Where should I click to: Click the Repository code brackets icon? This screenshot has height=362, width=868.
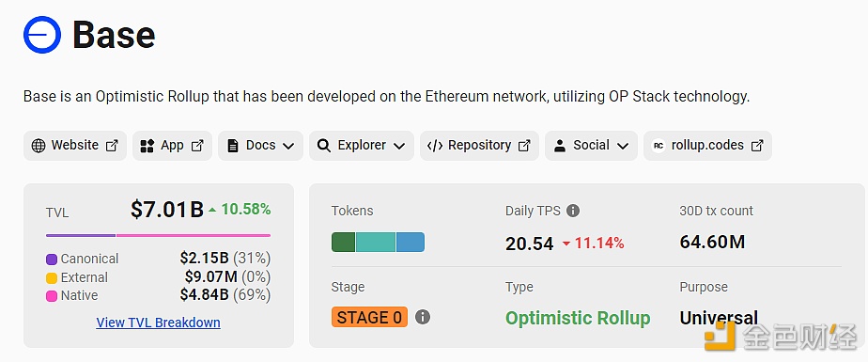tap(435, 146)
